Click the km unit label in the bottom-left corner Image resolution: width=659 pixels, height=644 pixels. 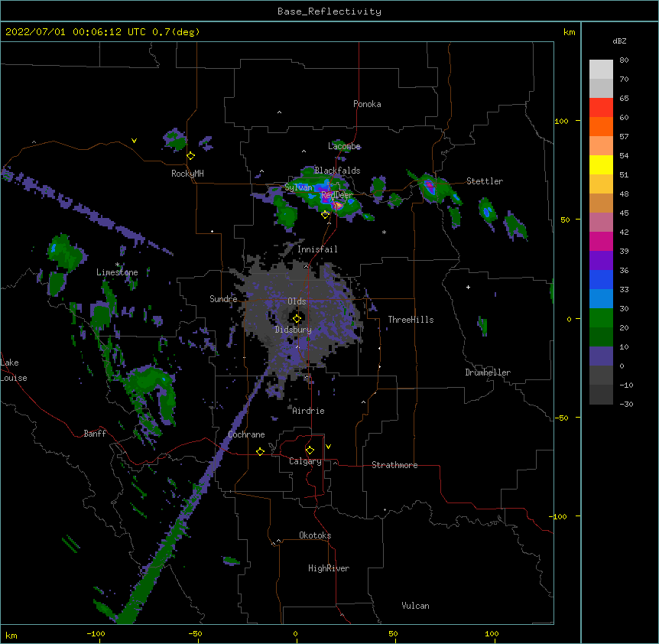click(11, 636)
